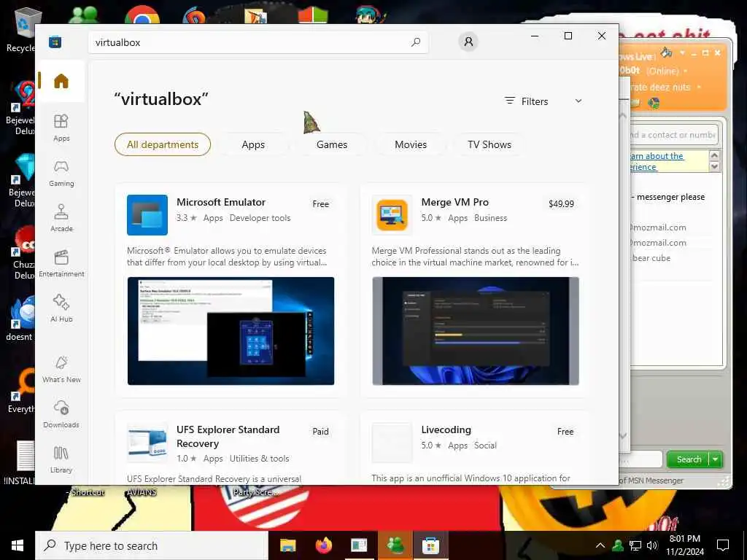This screenshot has width=747, height=560.
Task: Click the Paid label on UFS Explorer
Action: coord(321,432)
